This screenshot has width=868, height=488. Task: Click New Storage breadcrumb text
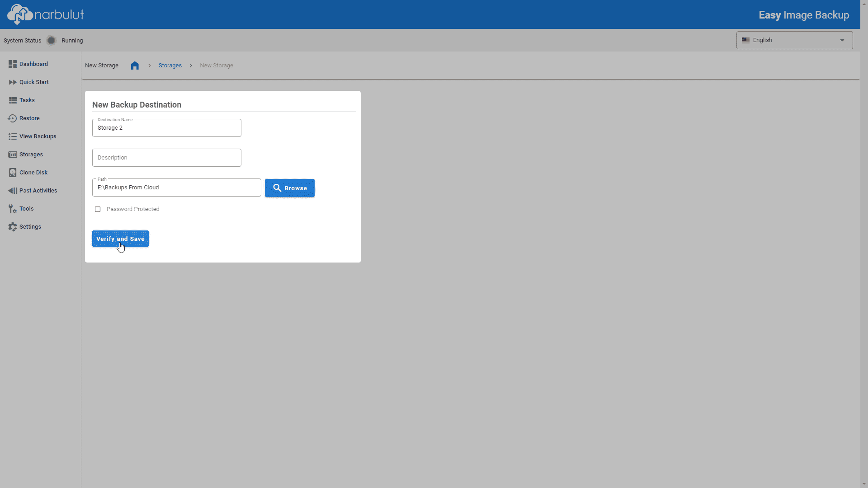217,66
